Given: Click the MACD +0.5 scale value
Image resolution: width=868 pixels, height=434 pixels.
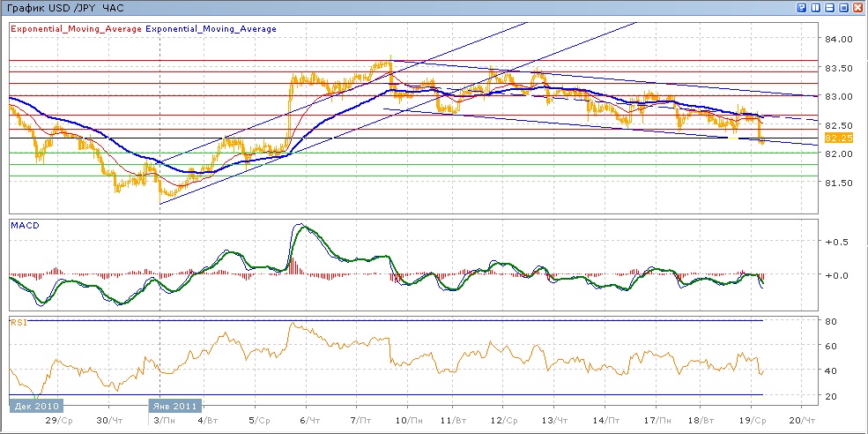Looking at the screenshot, I should [834, 242].
